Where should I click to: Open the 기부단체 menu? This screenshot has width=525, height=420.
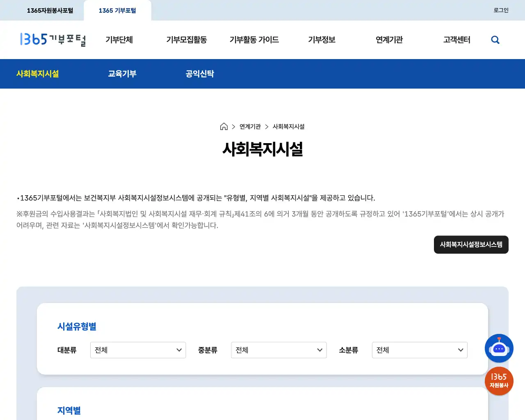point(119,40)
